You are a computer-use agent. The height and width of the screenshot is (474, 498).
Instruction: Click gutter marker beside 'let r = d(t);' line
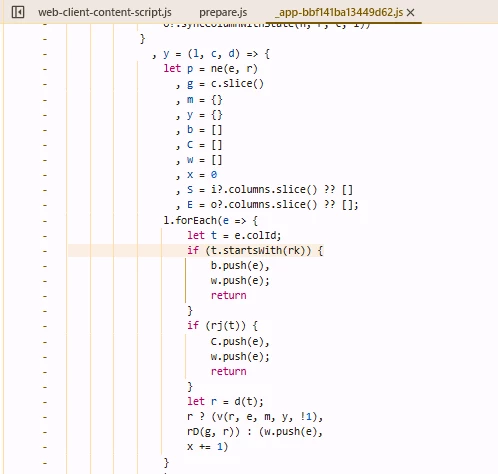pos(45,402)
